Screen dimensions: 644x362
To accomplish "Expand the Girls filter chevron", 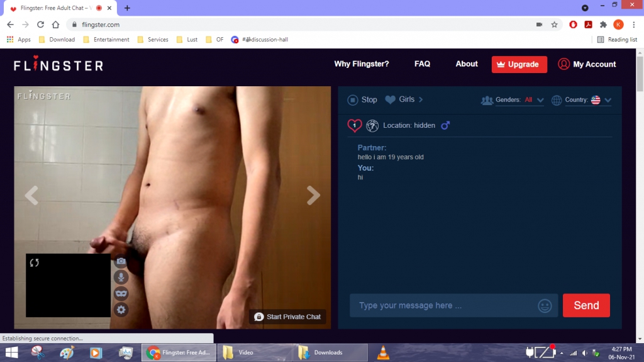I will [421, 99].
